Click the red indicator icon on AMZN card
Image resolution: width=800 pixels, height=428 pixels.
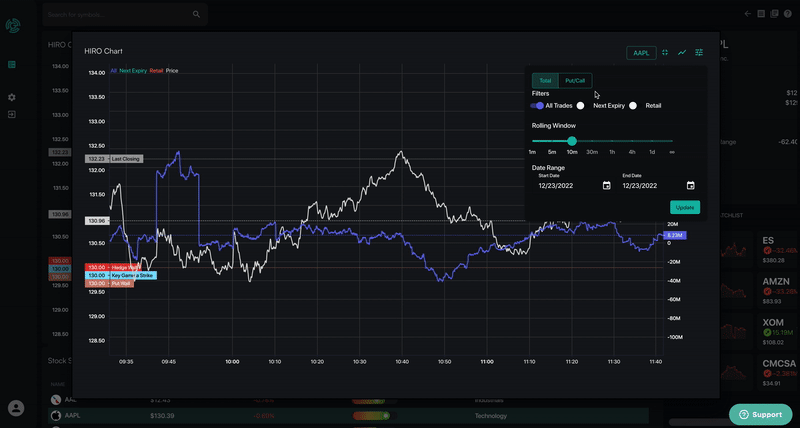(x=767, y=292)
